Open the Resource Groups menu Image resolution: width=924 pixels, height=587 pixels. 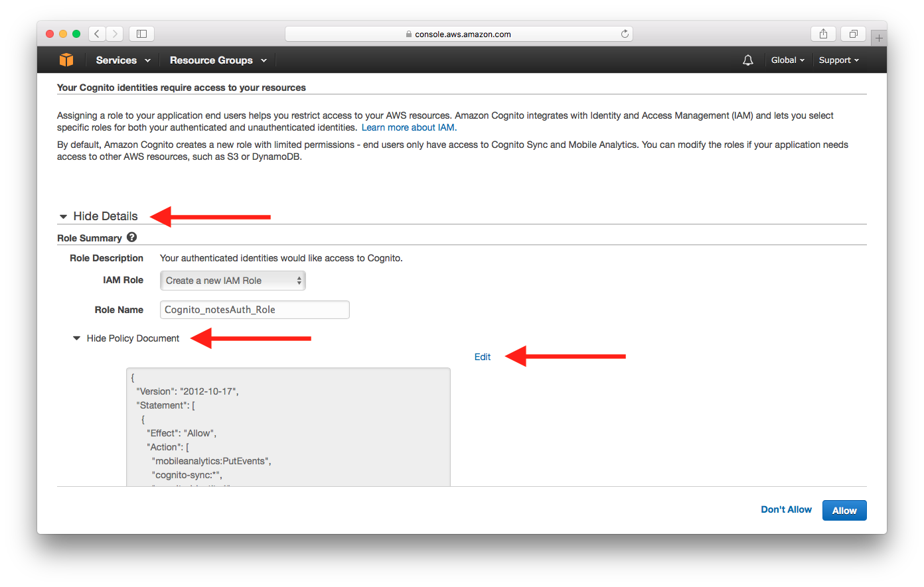click(218, 60)
